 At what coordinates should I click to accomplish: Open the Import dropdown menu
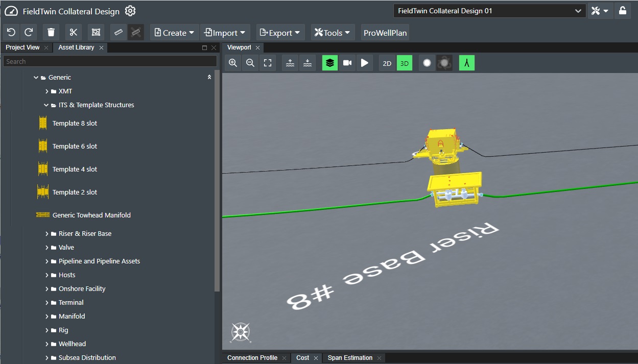225,33
